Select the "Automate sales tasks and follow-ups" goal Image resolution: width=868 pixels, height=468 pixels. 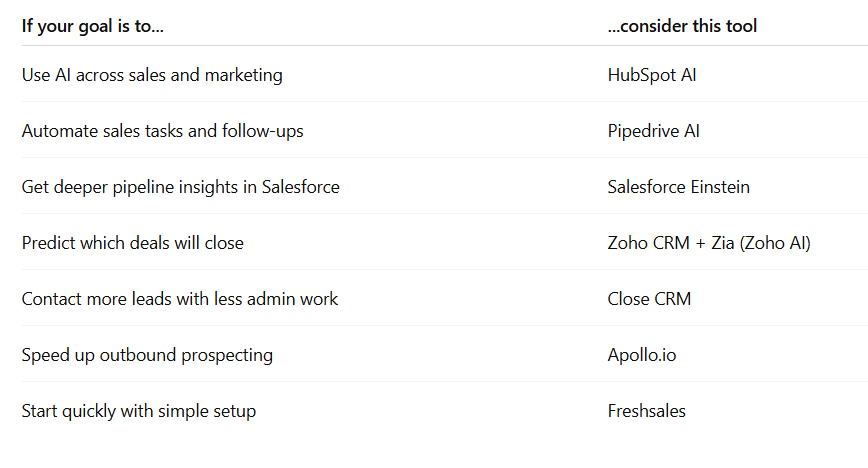pos(162,131)
